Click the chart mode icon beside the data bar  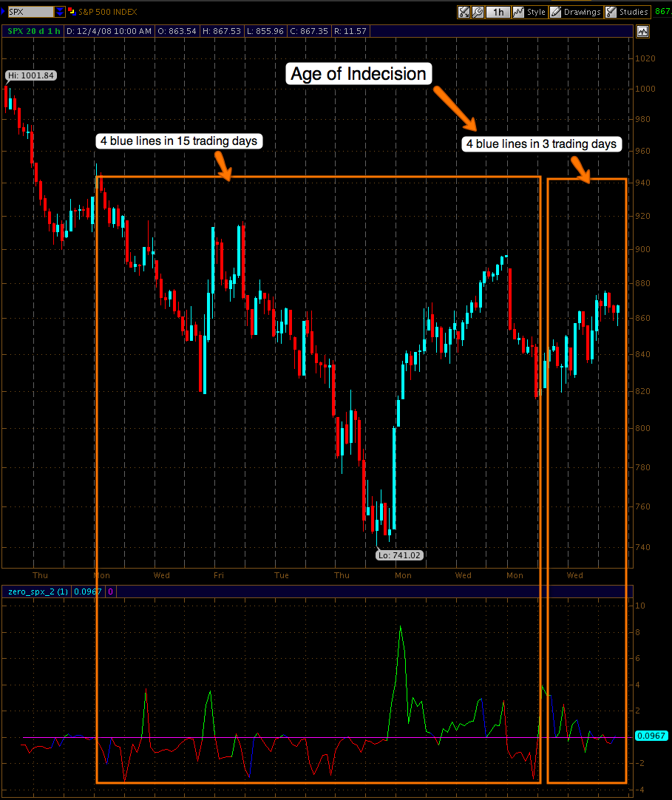(642, 32)
